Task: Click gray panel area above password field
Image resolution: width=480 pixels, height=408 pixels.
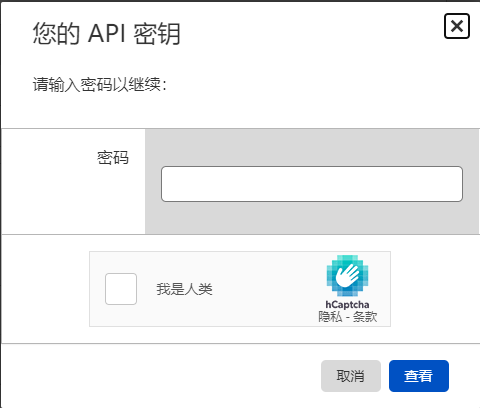Action: [x=312, y=147]
